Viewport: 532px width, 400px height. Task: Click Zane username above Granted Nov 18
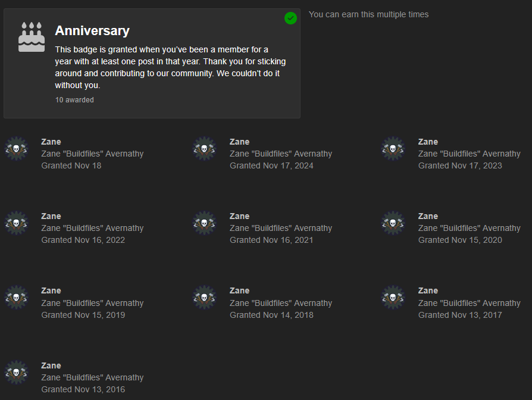point(51,142)
